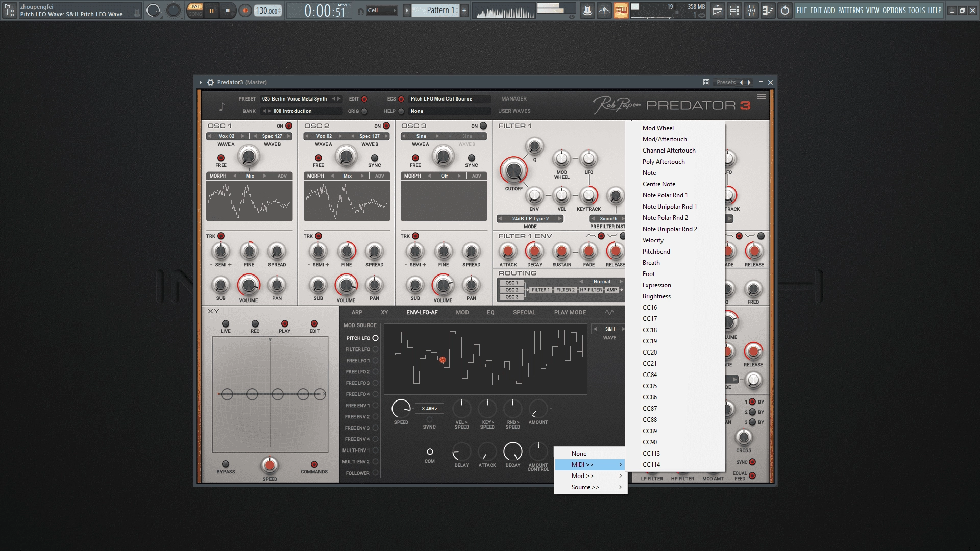Click OSC 1 VOLUME knob
Screen dimensions: 980x551
pyautogui.click(x=249, y=285)
